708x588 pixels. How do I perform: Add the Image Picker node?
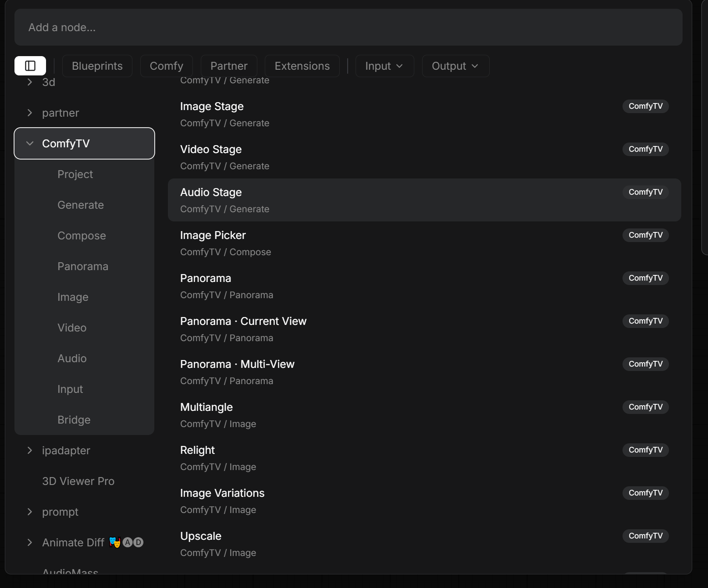[x=424, y=243]
